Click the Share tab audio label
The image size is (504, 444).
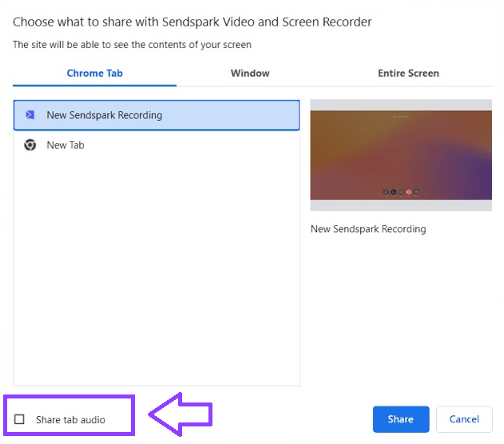pos(70,419)
